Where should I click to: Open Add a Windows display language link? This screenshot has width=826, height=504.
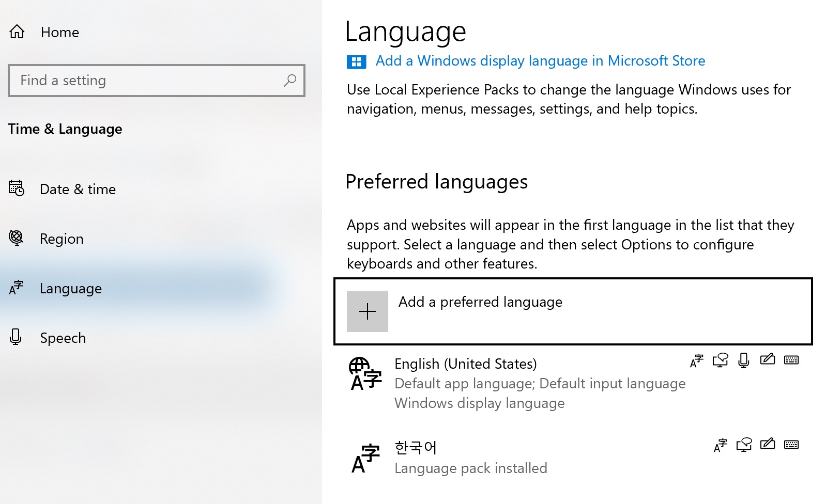[540, 61]
